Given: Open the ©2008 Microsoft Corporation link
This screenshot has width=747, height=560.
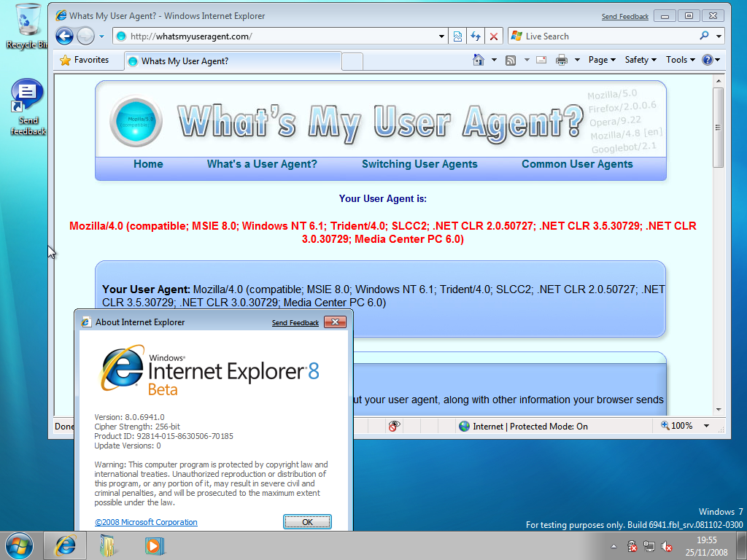Looking at the screenshot, I should tap(146, 522).
